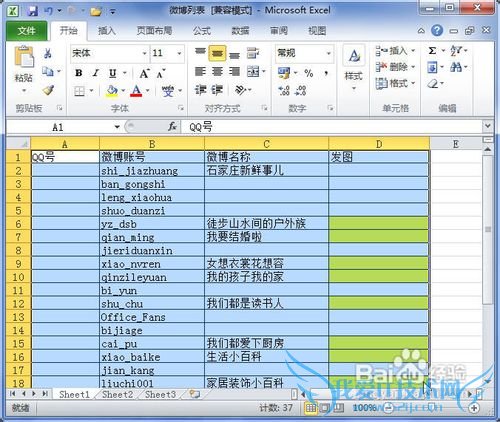Switch to Normal view in status bar
The height and width of the screenshot is (422, 500).
[x=311, y=407]
